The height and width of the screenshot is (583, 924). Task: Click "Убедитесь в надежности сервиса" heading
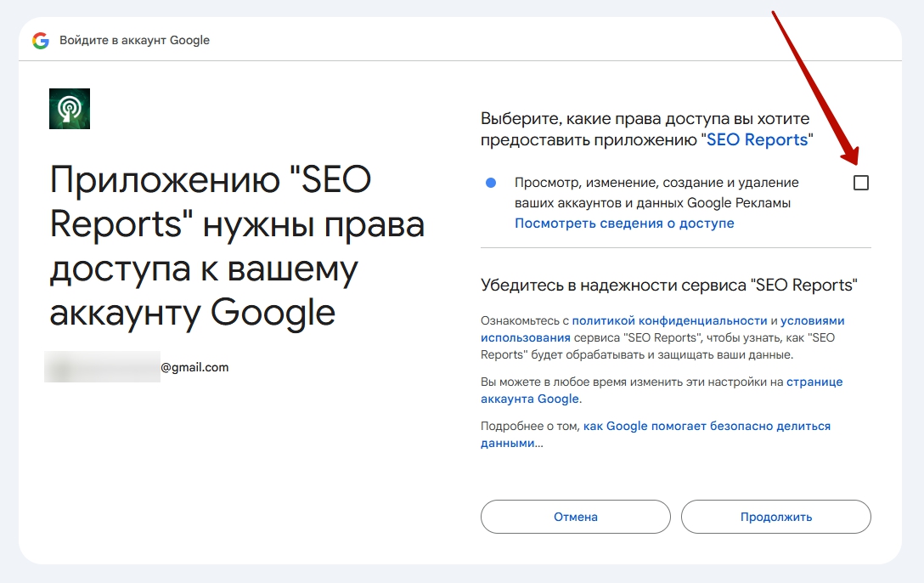pos(669,286)
